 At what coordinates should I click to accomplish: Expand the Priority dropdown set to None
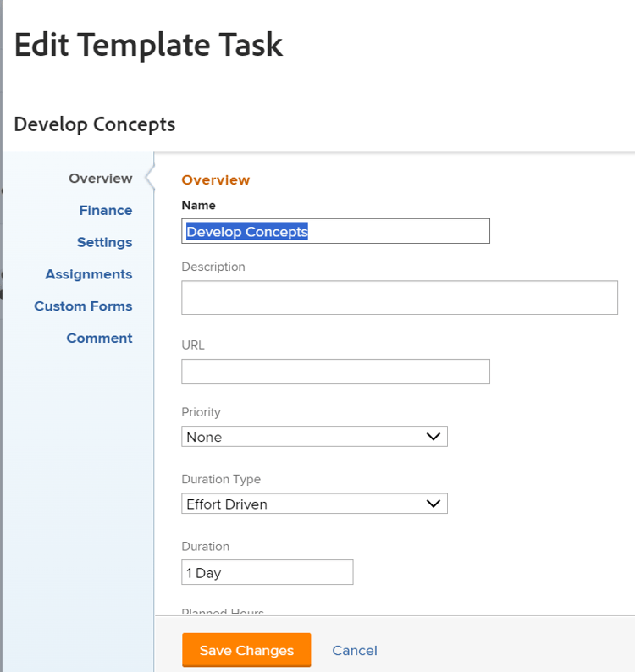(x=314, y=437)
